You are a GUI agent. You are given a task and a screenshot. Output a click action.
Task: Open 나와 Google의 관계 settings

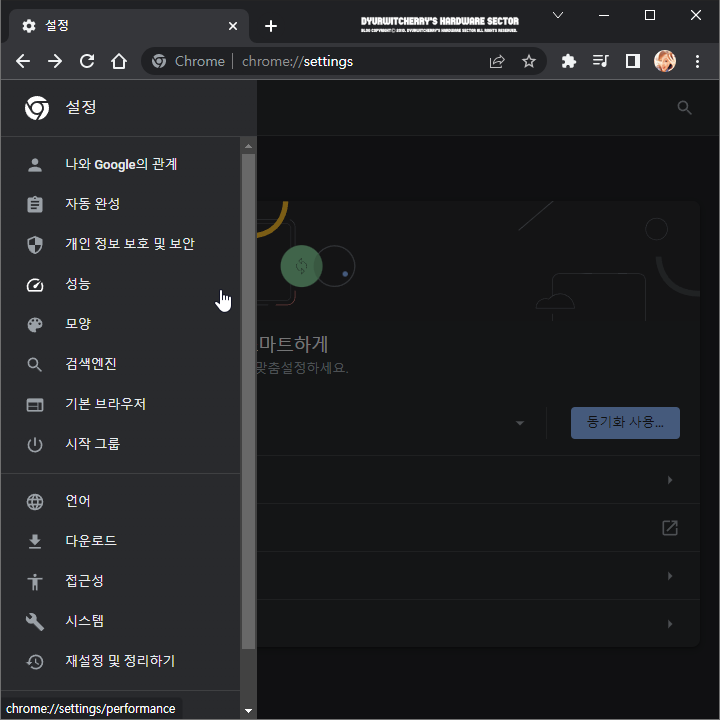pos(121,164)
